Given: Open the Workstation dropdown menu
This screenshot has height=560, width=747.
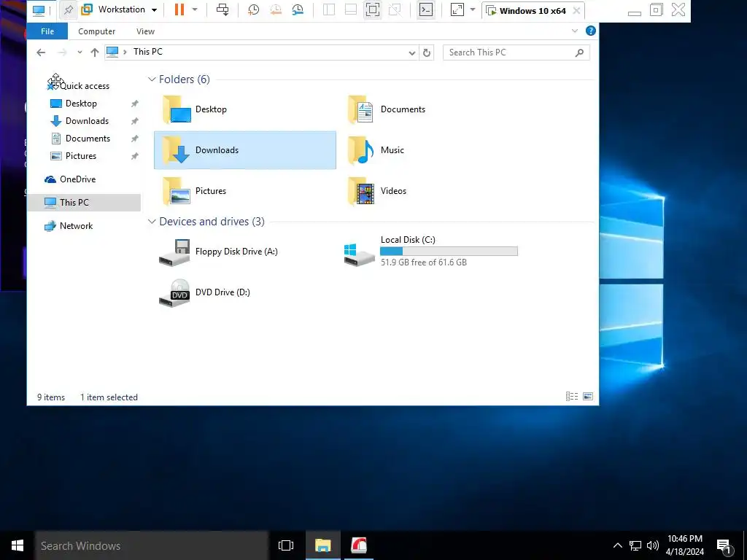Looking at the screenshot, I should 154,10.
